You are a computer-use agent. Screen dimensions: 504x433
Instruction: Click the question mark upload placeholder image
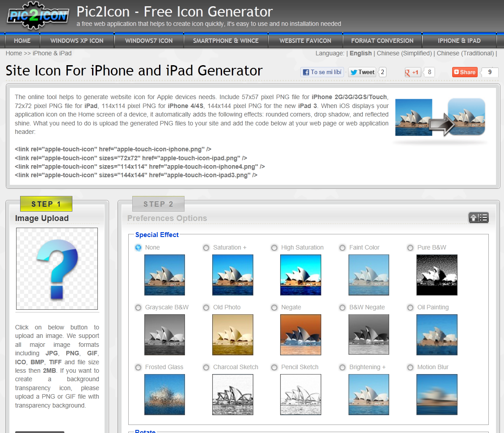coord(57,269)
